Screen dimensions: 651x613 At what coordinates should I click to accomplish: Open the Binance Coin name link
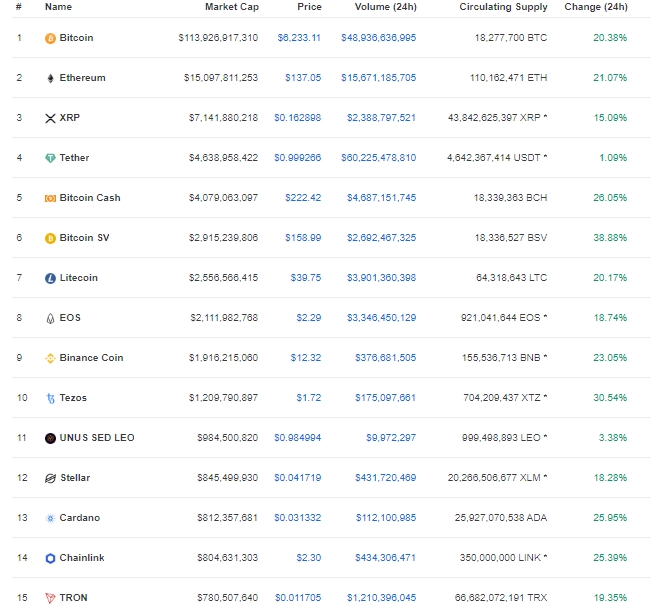(91, 358)
